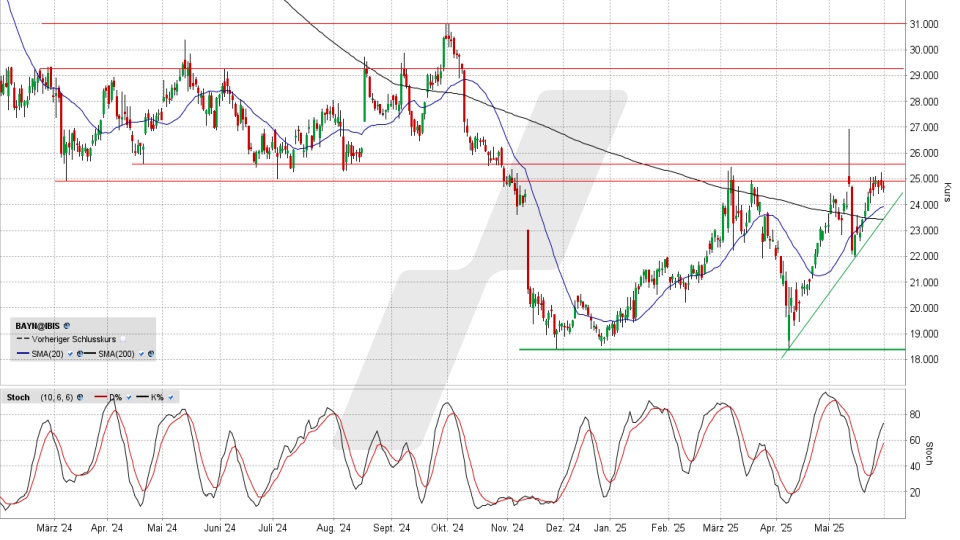Image resolution: width=960 pixels, height=540 pixels.
Task: Click the 27.000 price axis label
Action: 924,127
